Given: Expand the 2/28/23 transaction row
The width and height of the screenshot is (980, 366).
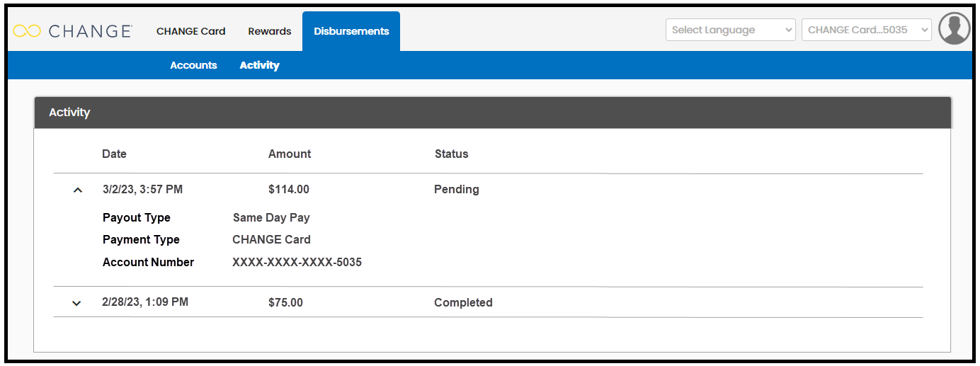Looking at the screenshot, I should click(x=76, y=303).
